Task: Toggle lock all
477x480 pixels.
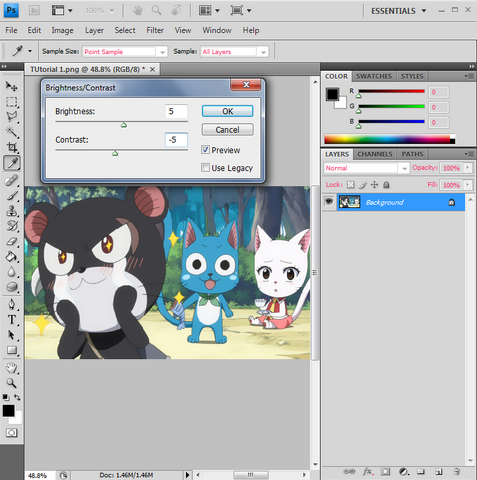Action: point(386,185)
